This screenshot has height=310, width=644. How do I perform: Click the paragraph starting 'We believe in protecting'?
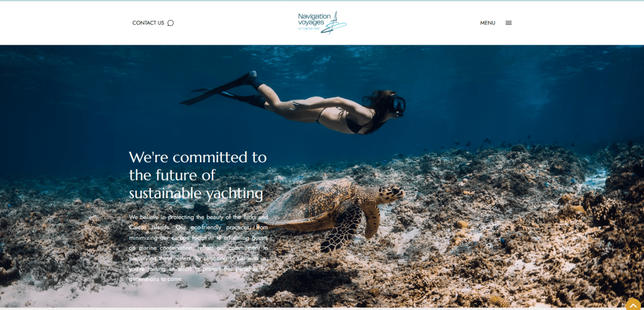tap(198, 248)
